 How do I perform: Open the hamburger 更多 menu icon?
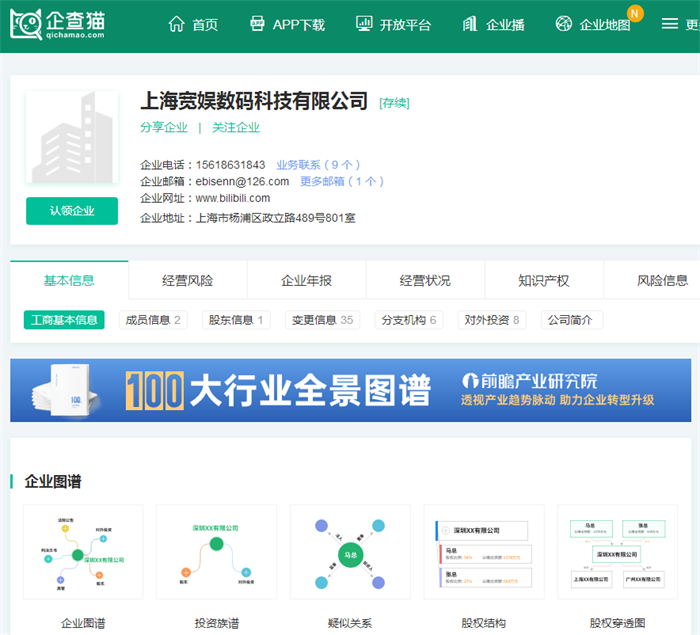(670, 24)
